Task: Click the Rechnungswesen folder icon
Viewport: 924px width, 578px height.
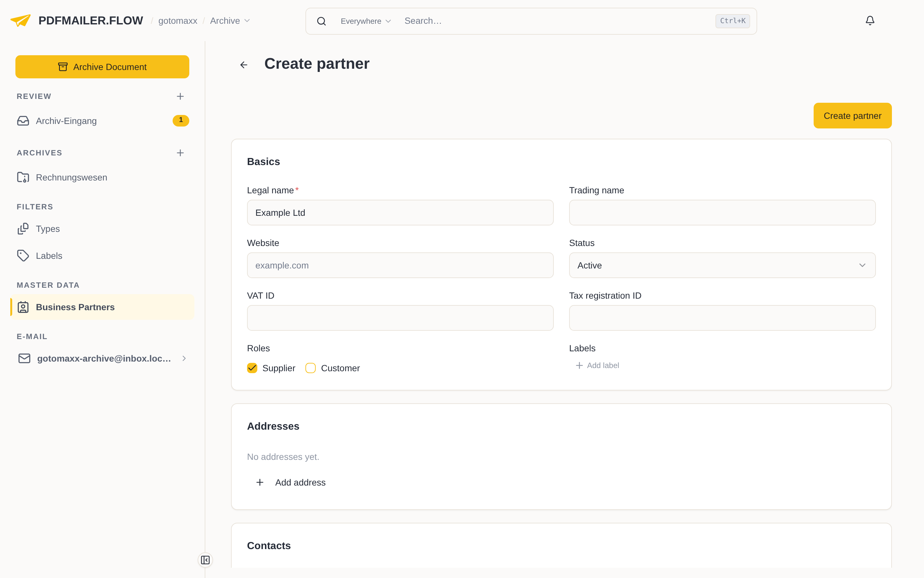Action: pos(23,177)
